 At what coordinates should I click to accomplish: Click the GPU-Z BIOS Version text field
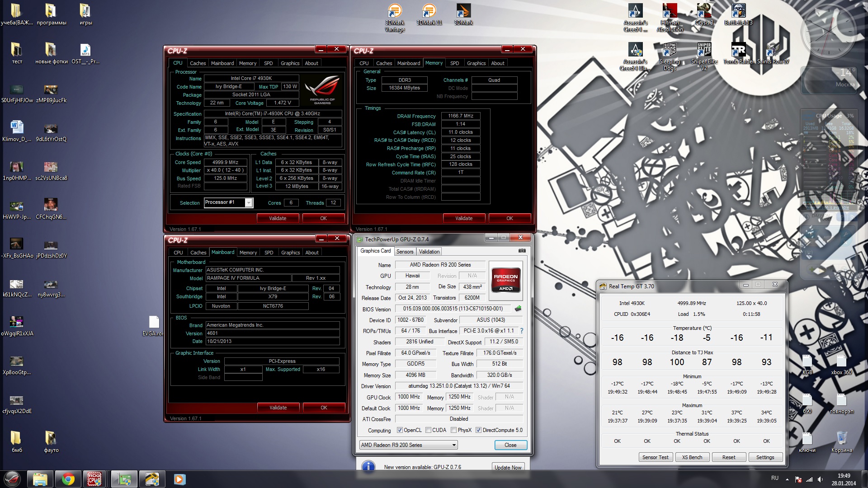(453, 309)
